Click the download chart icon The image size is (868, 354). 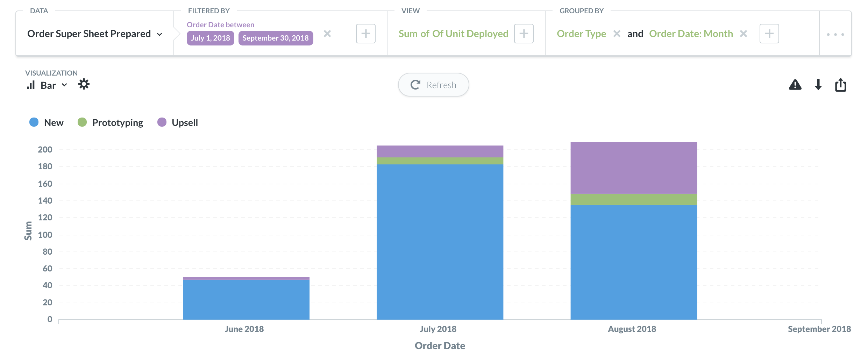[818, 85]
